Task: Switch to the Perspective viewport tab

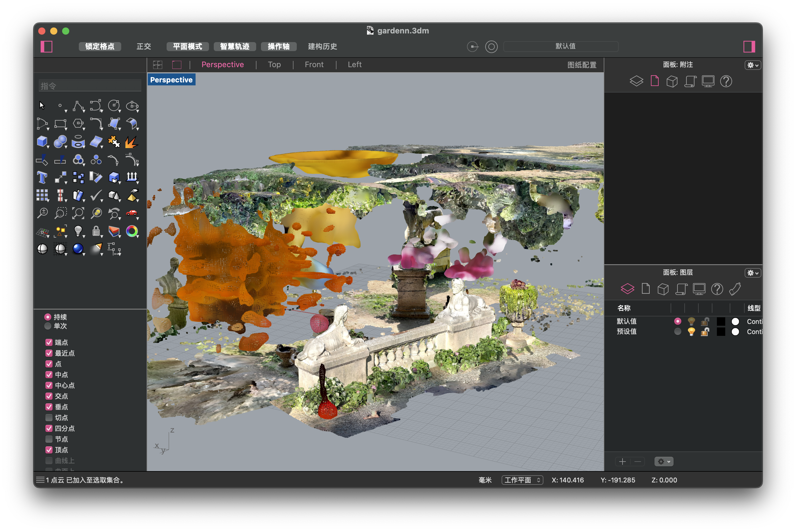Action: tap(222, 64)
